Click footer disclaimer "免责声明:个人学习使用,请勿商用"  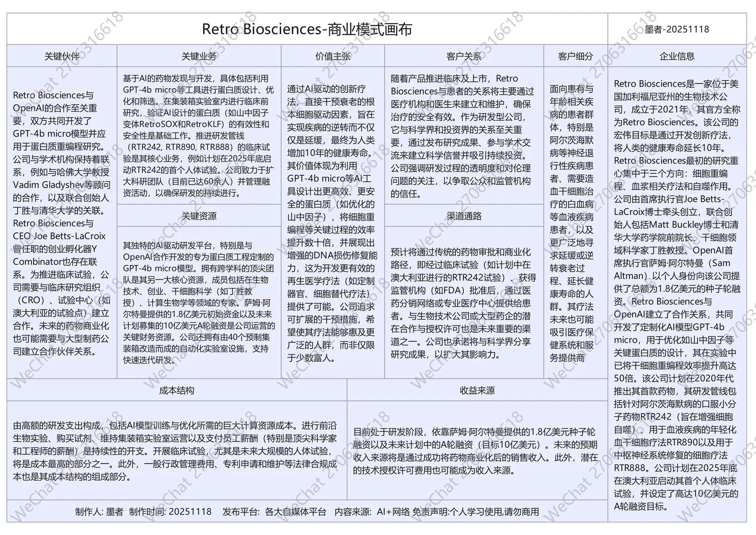pos(476,512)
